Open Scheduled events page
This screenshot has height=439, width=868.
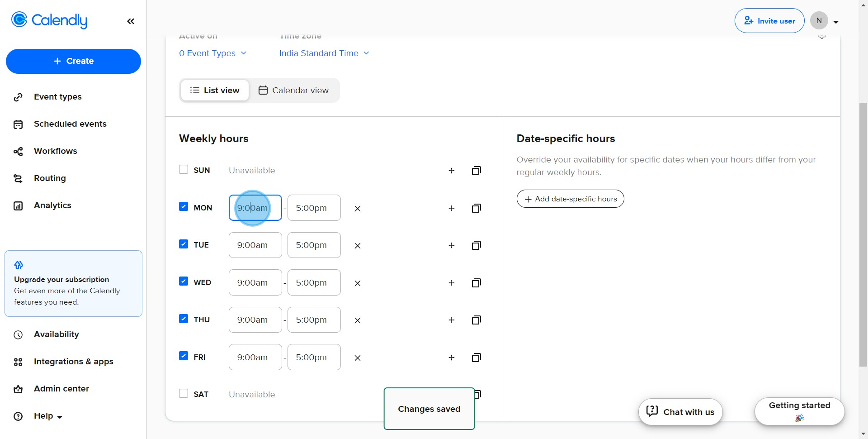point(70,124)
